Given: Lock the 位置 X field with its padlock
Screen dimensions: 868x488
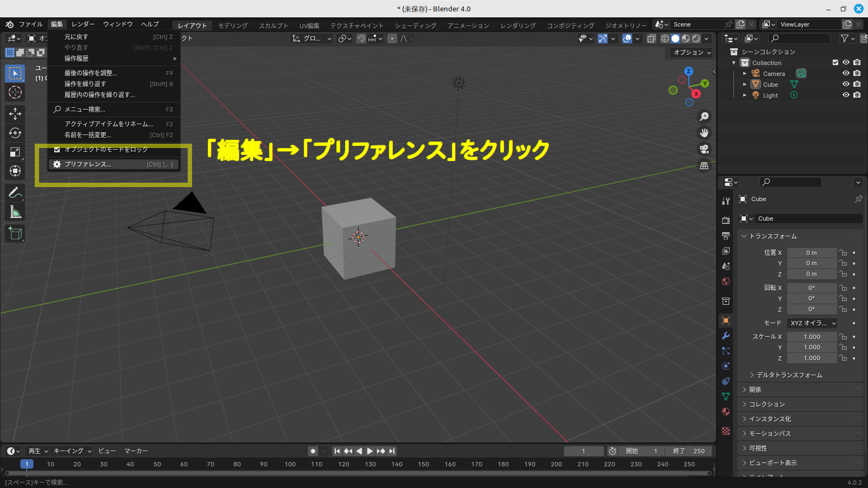Looking at the screenshot, I should point(844,252).
